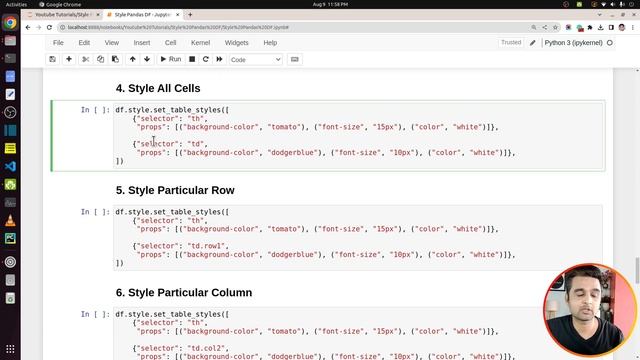Open the Insert menu

tap(142, 42)
